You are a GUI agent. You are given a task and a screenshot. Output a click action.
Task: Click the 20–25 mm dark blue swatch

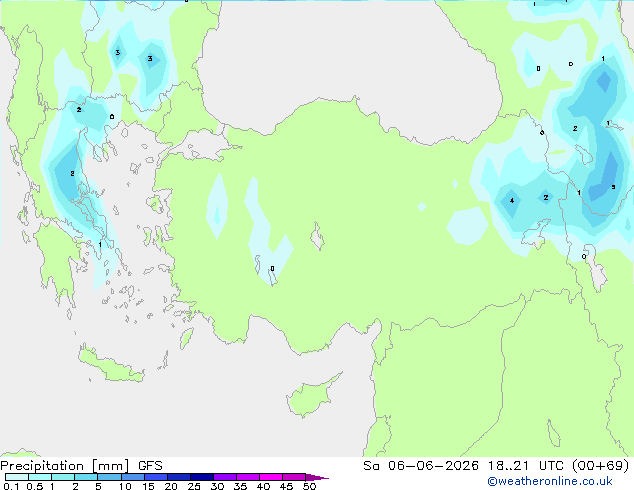(x=179, y=477)
